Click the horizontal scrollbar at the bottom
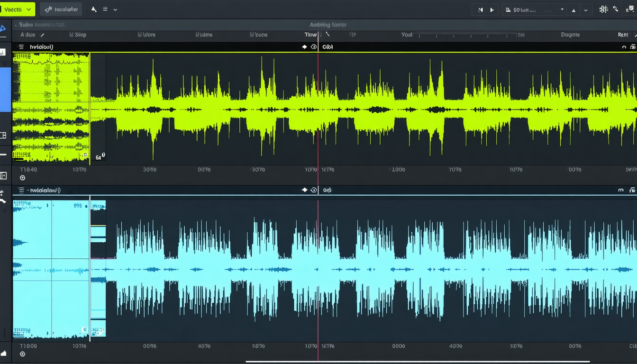This screenshot has width=637, height=364. 417,362
